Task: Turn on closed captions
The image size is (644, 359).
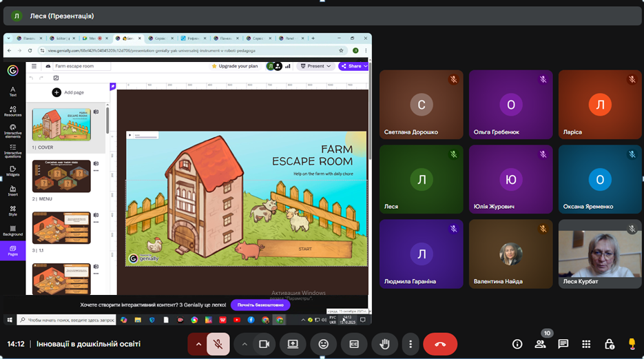Action: [x=354, y=344]
